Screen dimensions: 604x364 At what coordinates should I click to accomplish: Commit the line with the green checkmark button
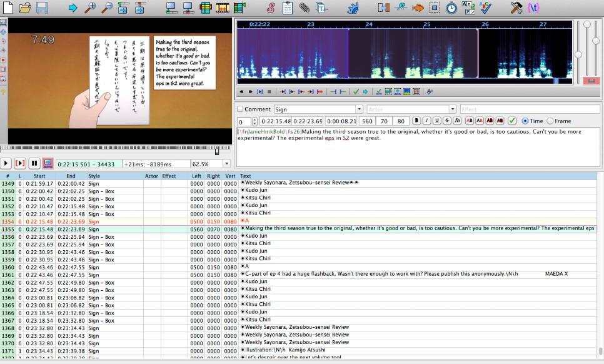coord(511,121)
